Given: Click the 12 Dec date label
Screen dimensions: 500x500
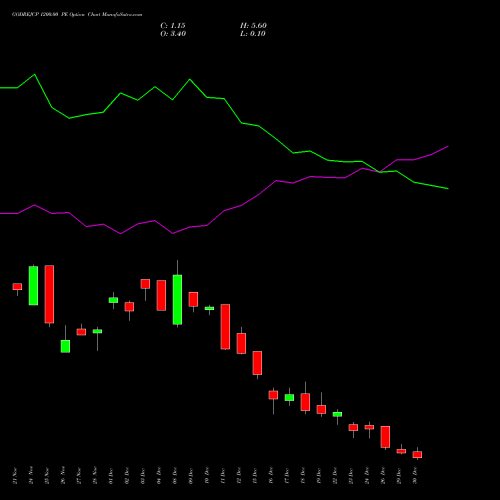Looking at the screenshot, I should [x=239, y=476].
